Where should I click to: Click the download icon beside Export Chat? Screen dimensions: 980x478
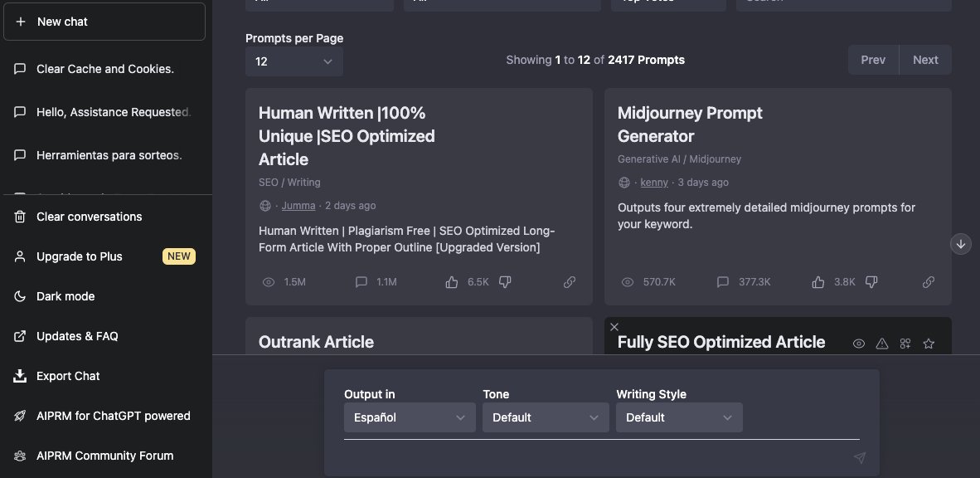click(20, 376)
